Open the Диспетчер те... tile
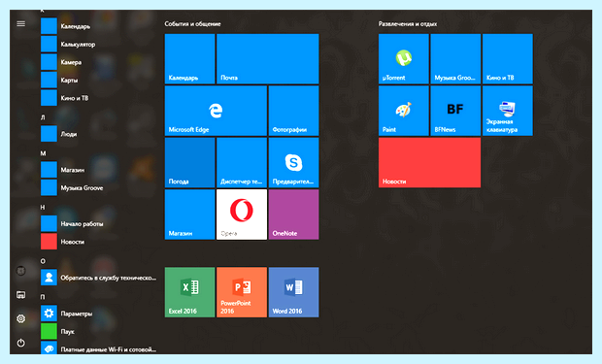This screenshot has height=364, width=602. click(x=242, y=162)
